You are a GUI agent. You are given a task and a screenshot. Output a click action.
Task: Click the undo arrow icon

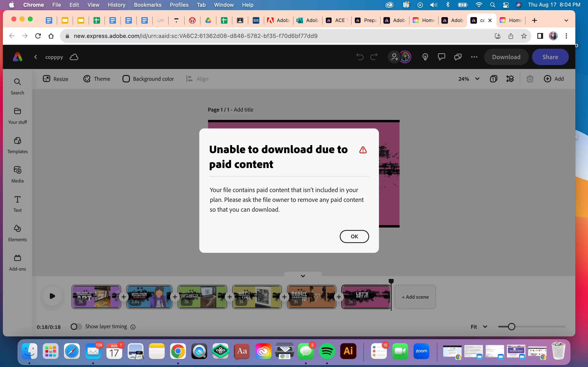pos(360,57)
